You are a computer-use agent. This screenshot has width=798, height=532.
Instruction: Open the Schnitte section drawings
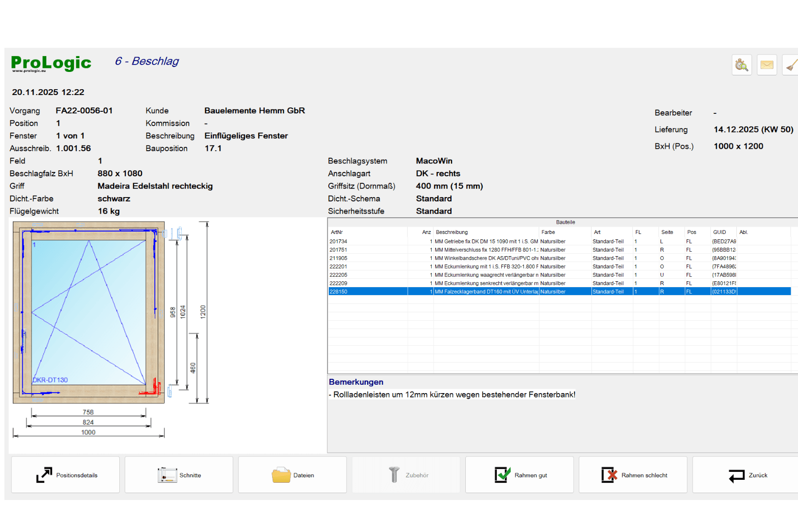pos(179,475)
